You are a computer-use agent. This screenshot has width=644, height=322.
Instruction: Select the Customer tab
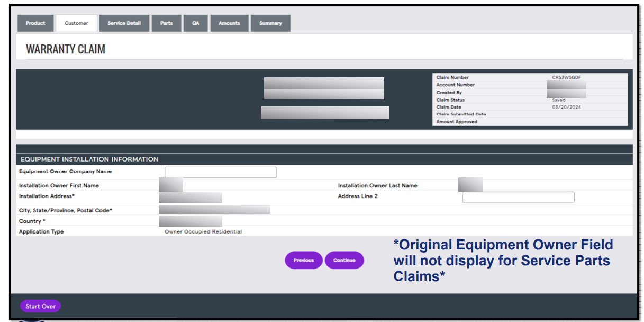(76, 23)
